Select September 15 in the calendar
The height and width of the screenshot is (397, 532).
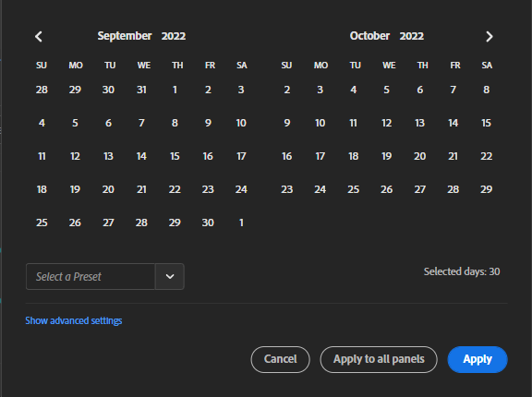[x=175, y=156]
